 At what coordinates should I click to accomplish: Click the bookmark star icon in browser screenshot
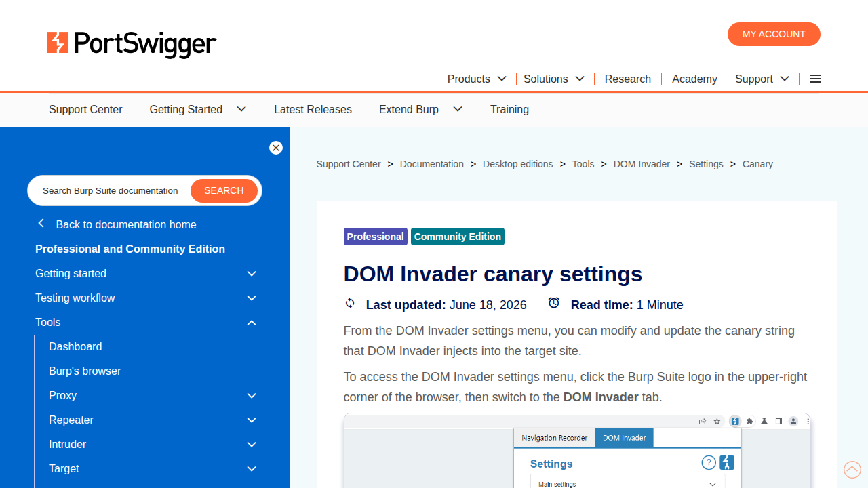tap(717, 421)
